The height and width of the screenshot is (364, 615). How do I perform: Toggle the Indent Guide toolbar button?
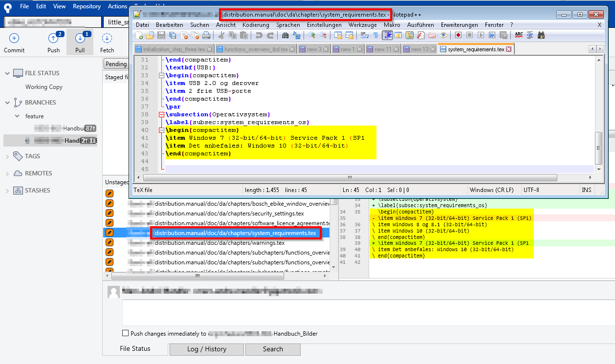387,35
